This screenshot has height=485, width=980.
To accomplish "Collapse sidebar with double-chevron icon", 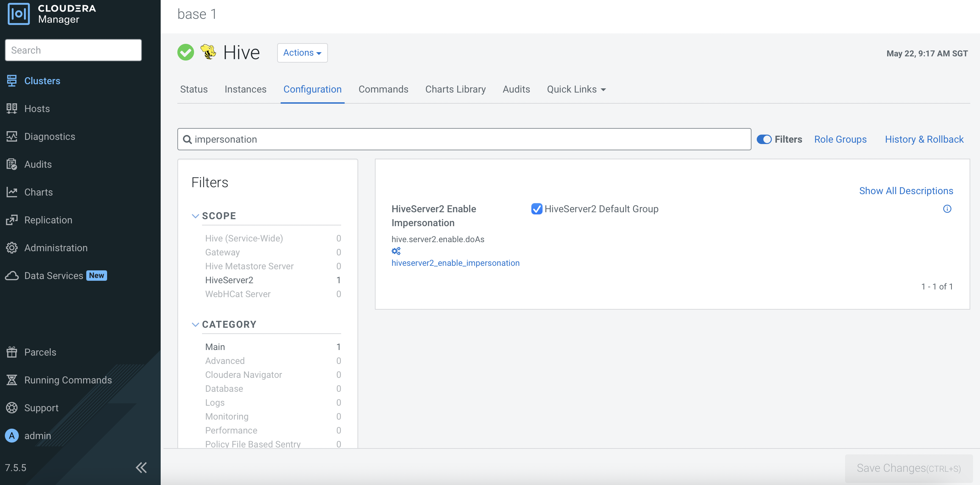I will pyautogui.click(x=141, y=468).
